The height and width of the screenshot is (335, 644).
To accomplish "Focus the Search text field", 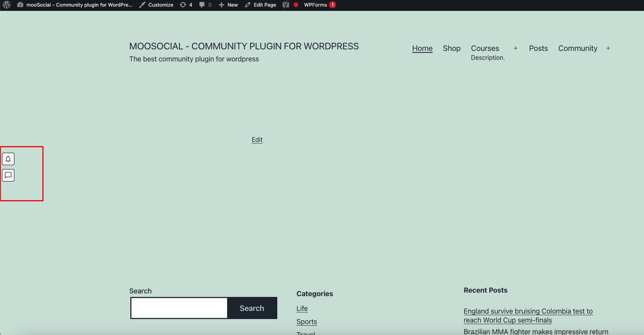I will [x=179, y=308].
